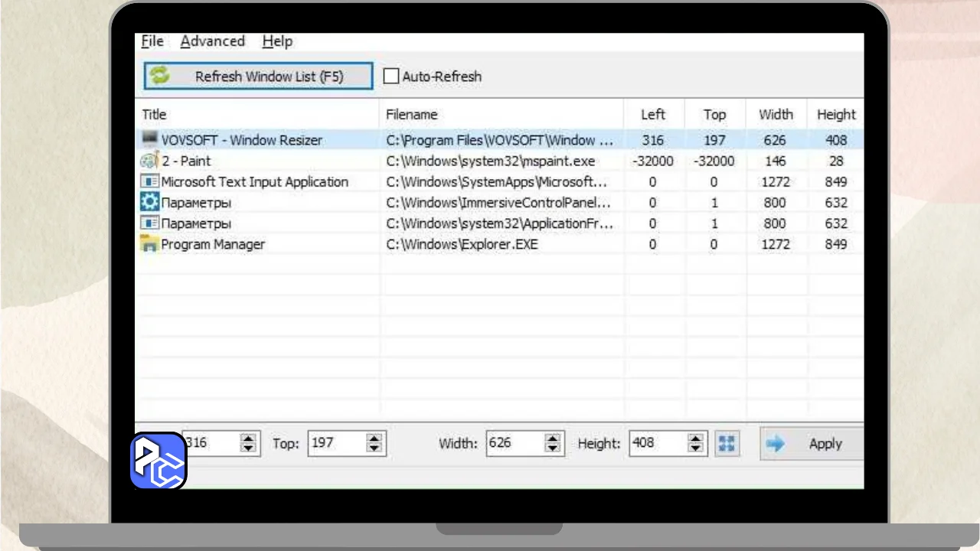Decrease the Left value with the down arrow

(248, 448)
